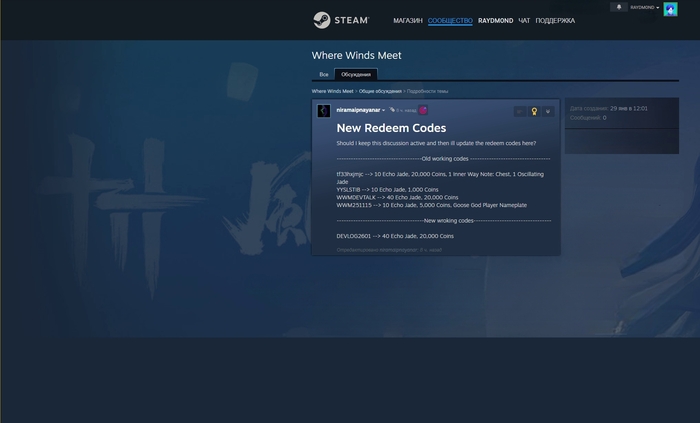Switch to the Все tab
Screen dimensions: 700x423
pos(323,74)
